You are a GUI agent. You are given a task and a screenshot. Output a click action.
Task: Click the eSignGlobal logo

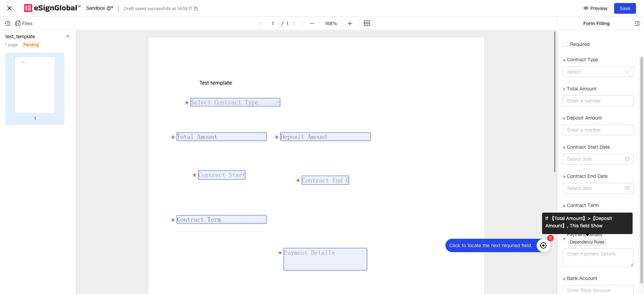52,8
